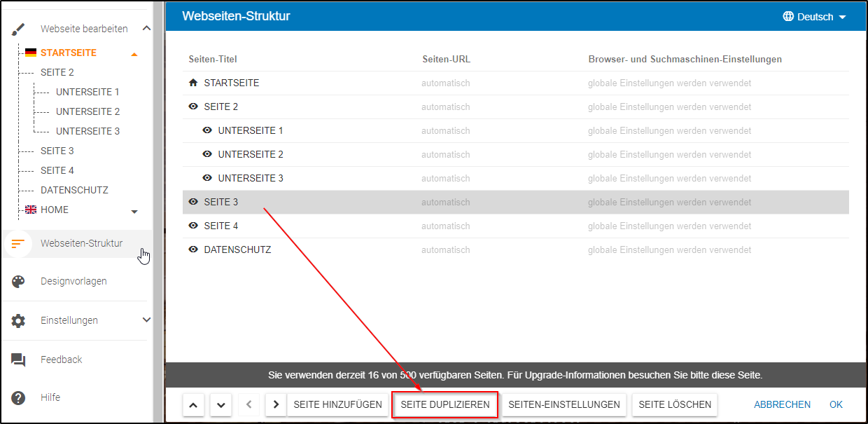Select SEITE 4 in the sidebar tree

(58, 170)
